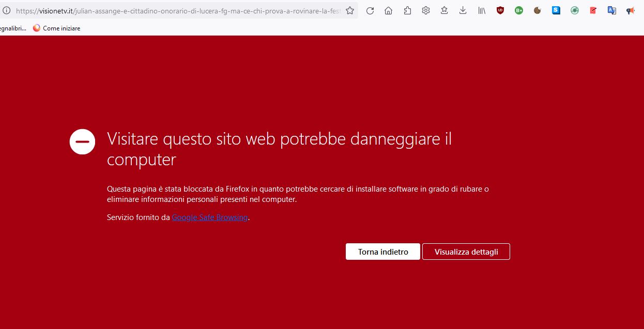Open the translate extension icon
This screenshot has width=644, height=329.
coord(612,10)
